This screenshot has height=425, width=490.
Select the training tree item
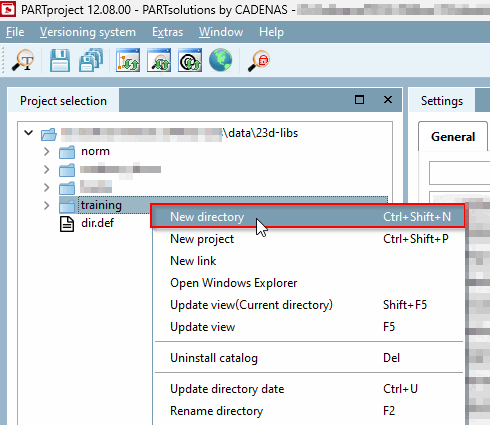point(101,205)
